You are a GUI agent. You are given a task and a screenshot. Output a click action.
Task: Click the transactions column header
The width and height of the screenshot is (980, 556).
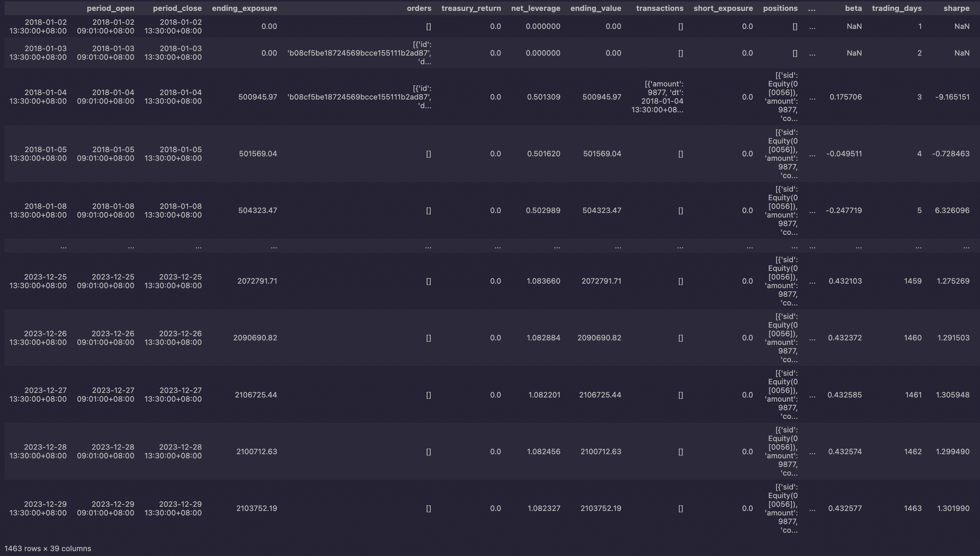659,8
